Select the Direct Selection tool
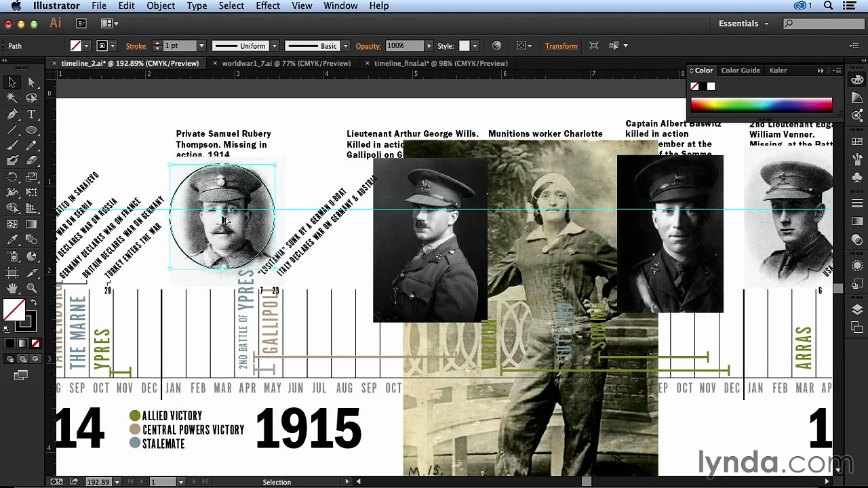Viewport: 868px width, 488px height. (x=31, y=82)
